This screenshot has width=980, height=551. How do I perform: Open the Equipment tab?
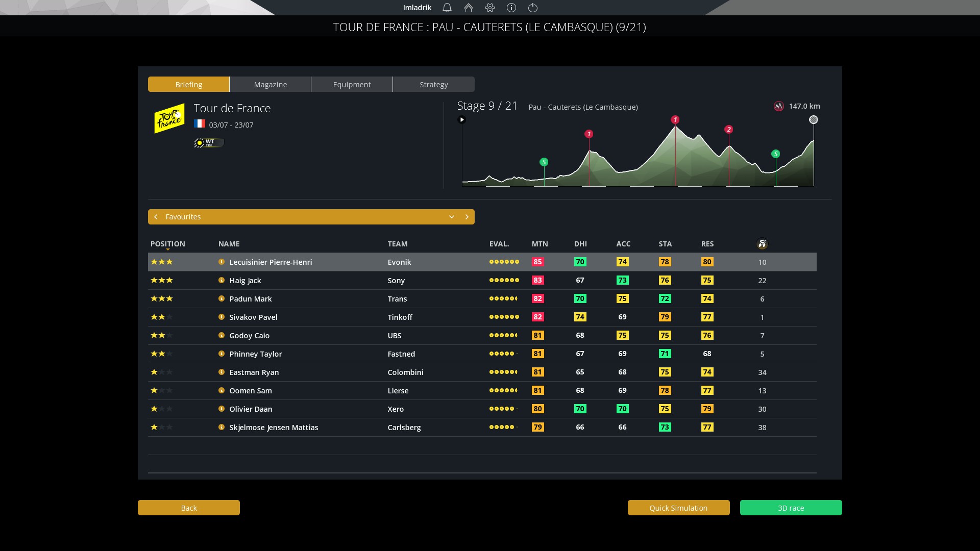coord(352,84)
